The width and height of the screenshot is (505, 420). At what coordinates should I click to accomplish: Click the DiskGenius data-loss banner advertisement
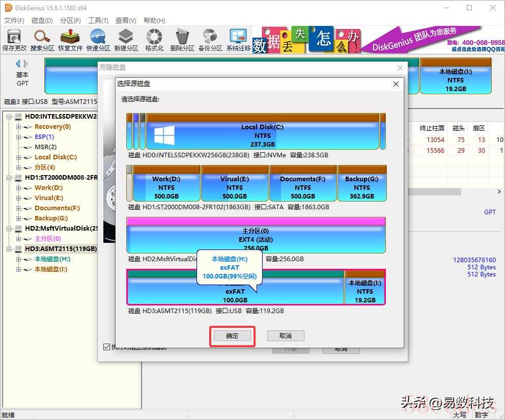pyautogui.click(x=378, y=40)
